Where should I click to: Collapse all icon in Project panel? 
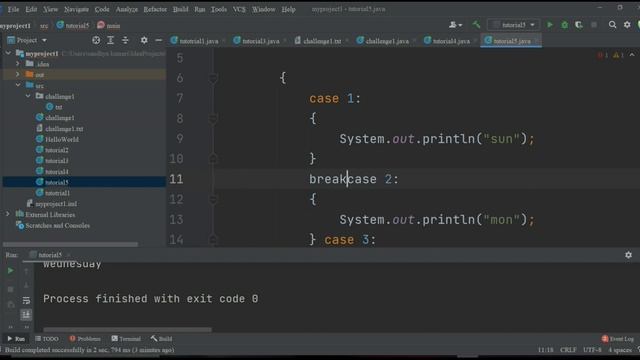(125, 40)
